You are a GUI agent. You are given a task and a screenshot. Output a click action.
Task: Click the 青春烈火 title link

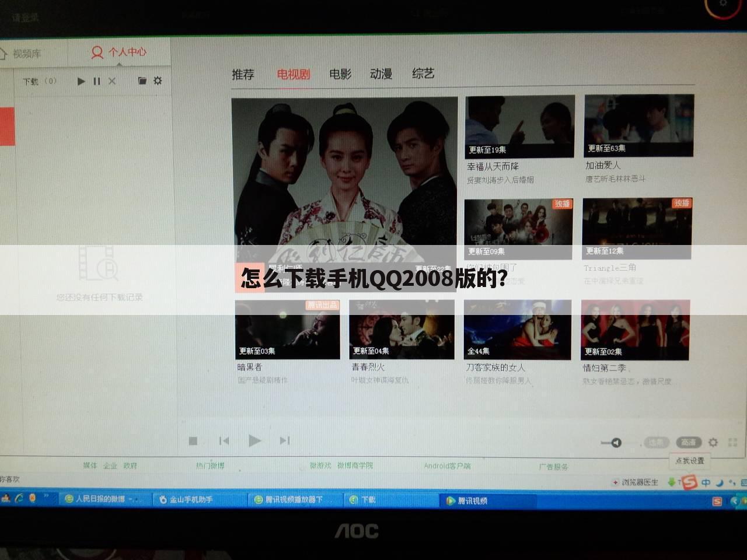coord(368,367)
